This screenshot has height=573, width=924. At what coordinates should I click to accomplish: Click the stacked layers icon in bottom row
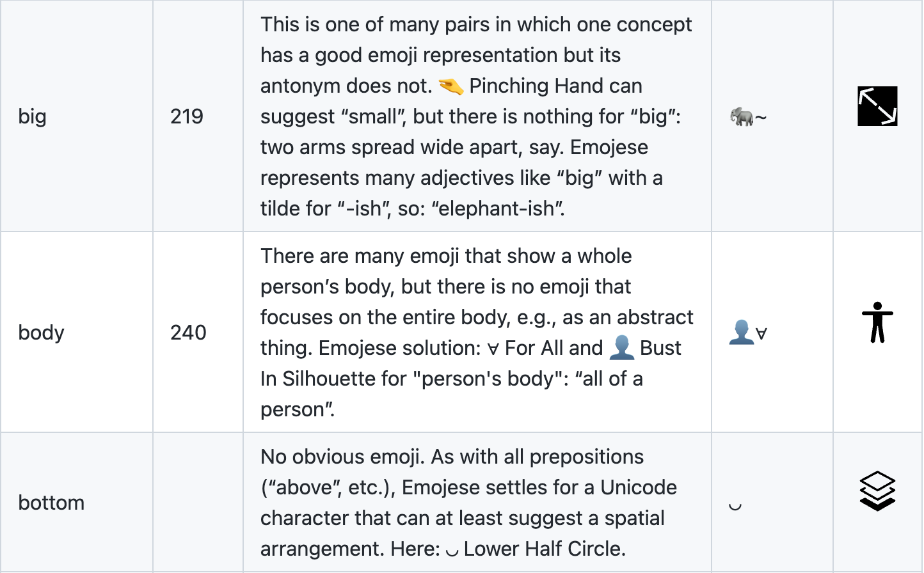coord(877,491)
